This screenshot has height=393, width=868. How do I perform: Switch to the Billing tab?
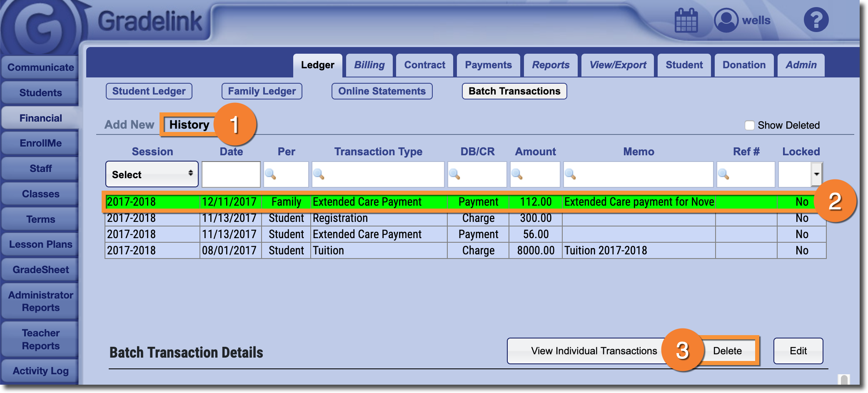[369, 65]
